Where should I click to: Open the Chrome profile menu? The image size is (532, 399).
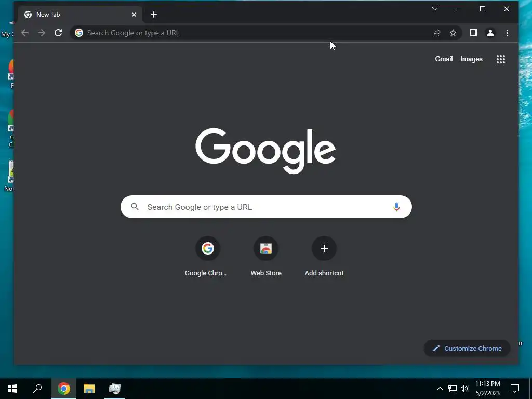tap(490, 33)
